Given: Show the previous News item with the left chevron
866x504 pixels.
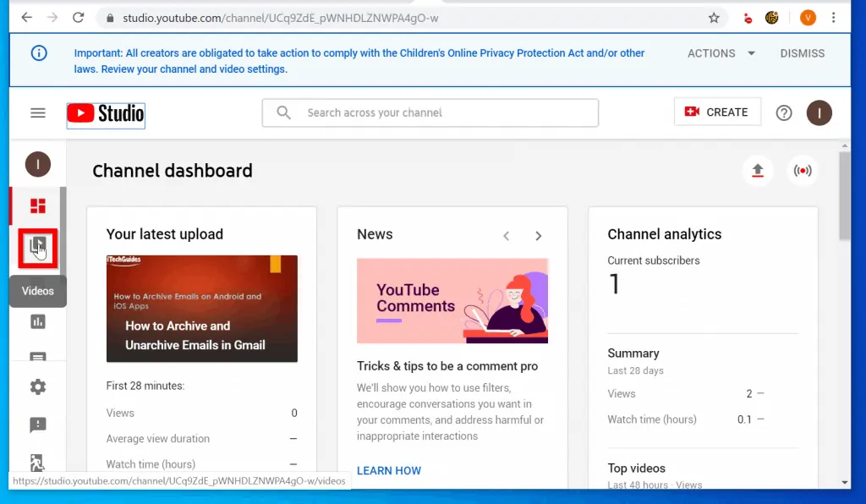Looking at the screenshot, I should (x=507, y=235).
